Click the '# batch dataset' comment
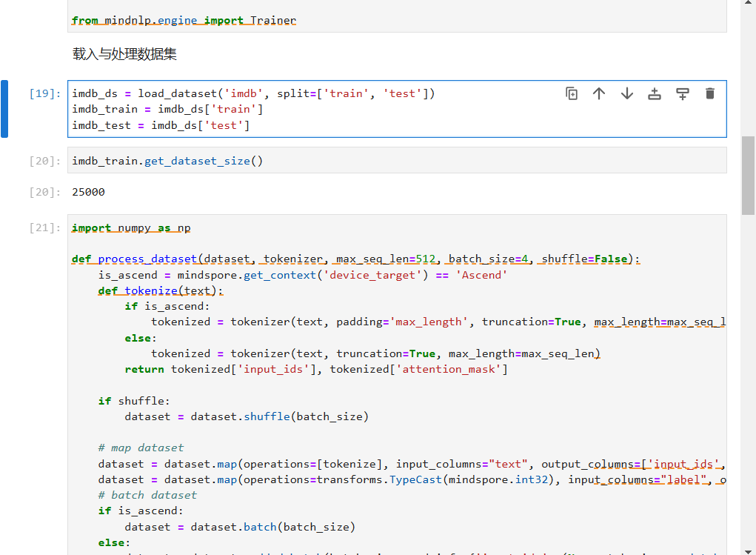Viewport: 756px width, 555px height. click(x=147, y=495)
